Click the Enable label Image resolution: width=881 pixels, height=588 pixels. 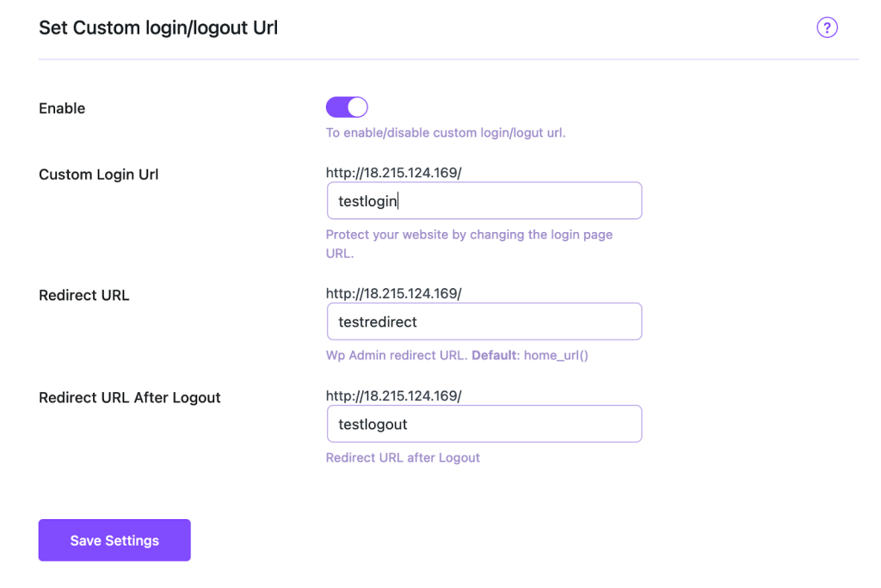click(61, 107)
